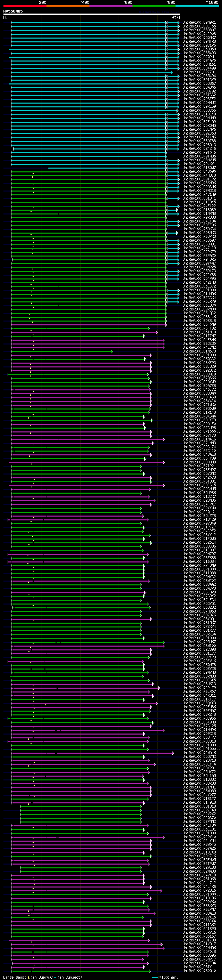Viewport: 222px width, 980px height.
Task: Select hit label UniRef100_Q8LF55
Action: point(199,26)
